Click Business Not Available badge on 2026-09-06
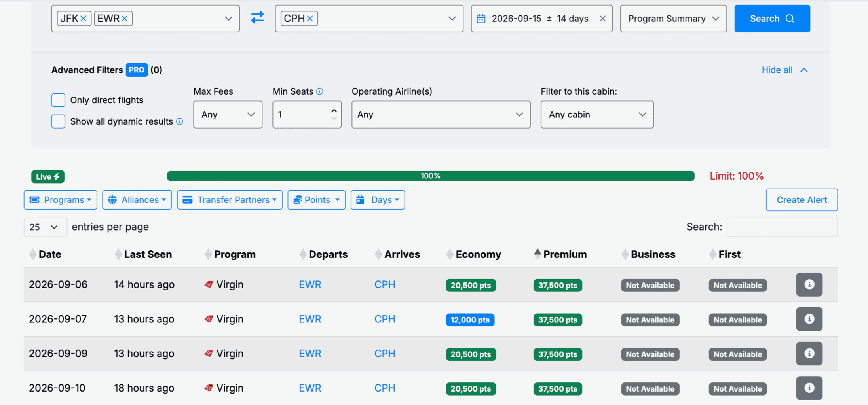This screenshot has height=405, width=868. click(650, 285)
